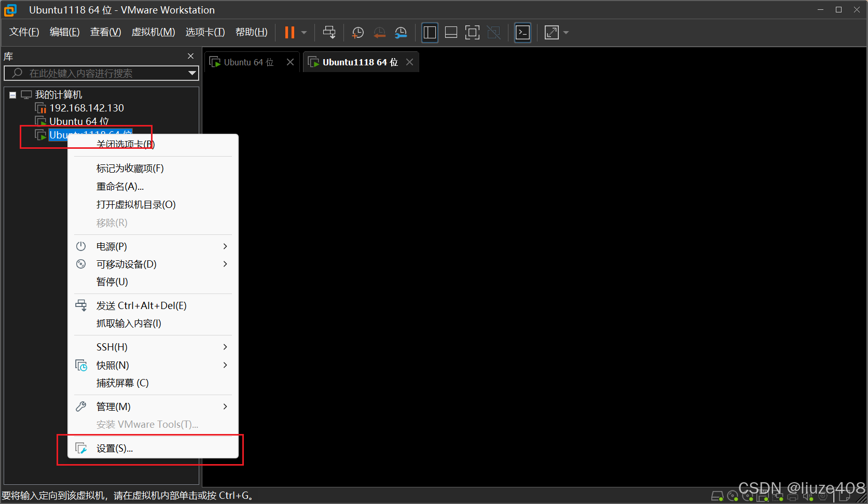Expand the SSH(H) submenu arrow
868x504 pixels.
point(225,347)
